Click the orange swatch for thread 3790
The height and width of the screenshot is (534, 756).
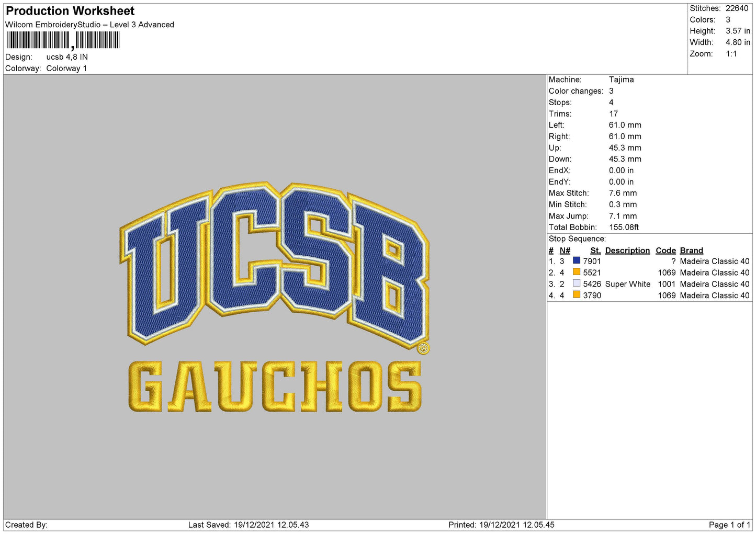click(x=577, y=295)
